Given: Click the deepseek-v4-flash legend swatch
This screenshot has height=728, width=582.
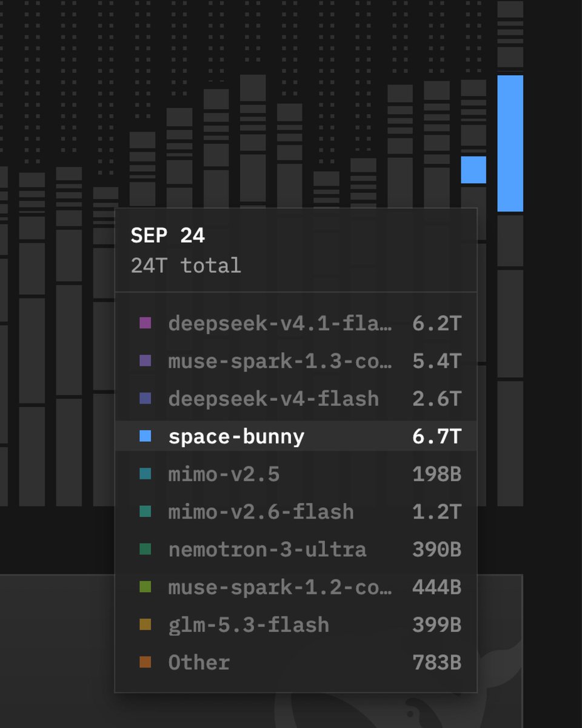Looking at the screenshot, I should tap(145, 398).
